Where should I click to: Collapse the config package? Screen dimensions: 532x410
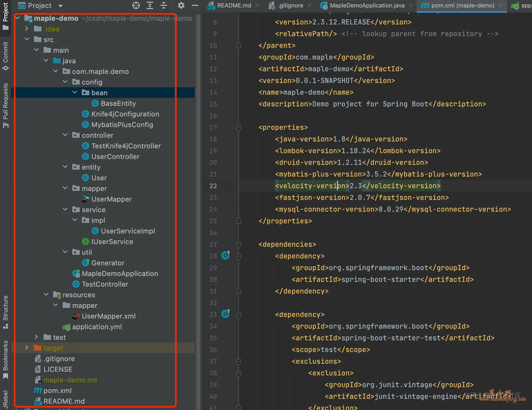click(65, 82)
